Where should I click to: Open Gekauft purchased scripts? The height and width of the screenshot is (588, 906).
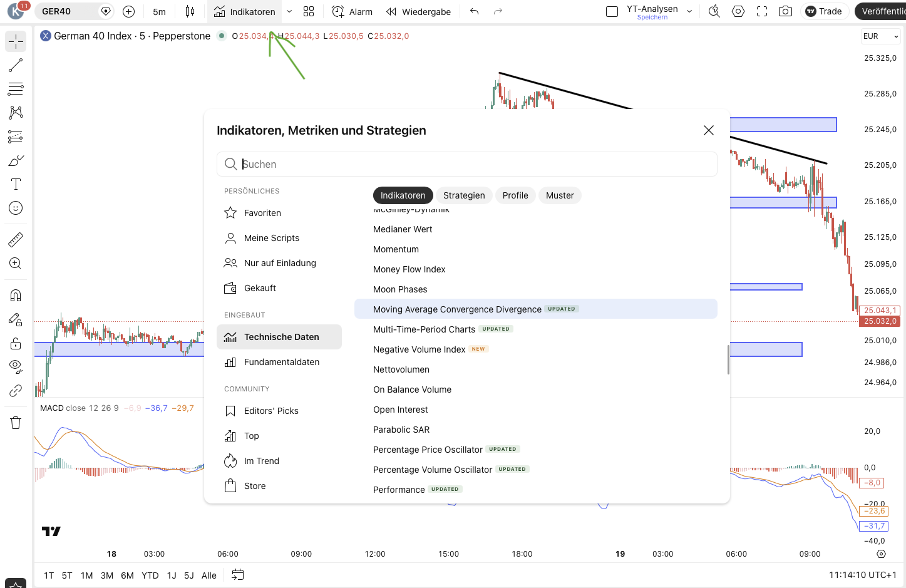tap(279, 288)
